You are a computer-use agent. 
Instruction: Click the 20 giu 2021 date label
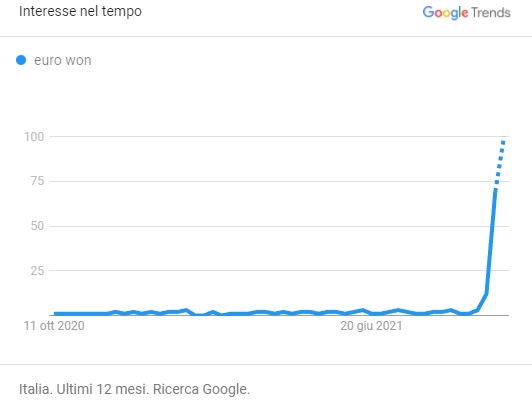point(371,326)
